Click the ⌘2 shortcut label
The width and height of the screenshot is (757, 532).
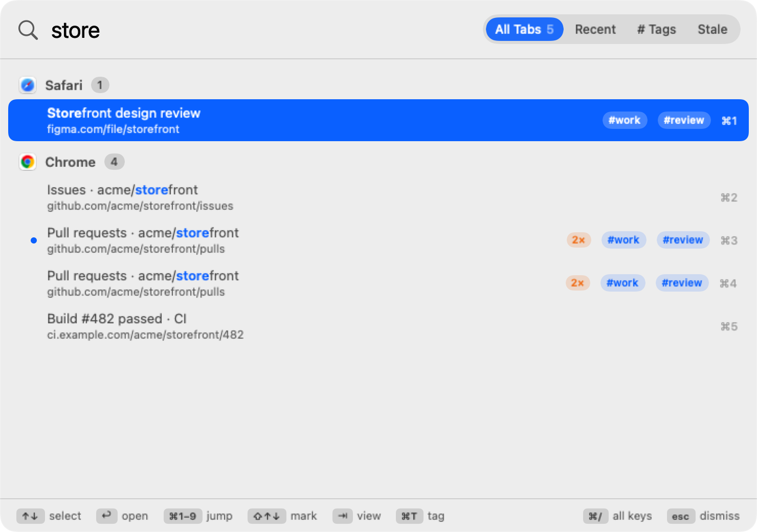click(729, 197)
